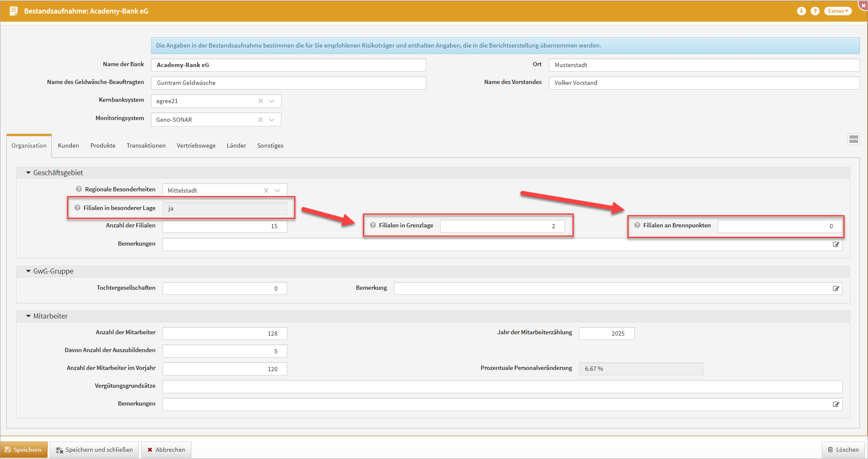Open the Transaktionen tab
The width and height of the screenshot is (868, 459).
pos(146,146)
